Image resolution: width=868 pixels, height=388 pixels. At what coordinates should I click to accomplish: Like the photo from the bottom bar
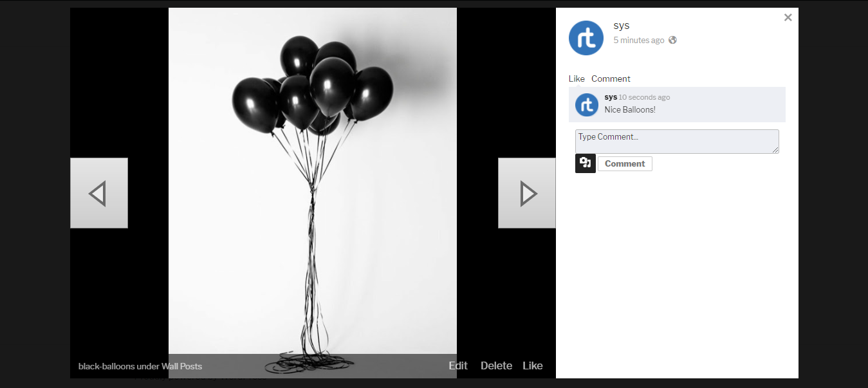[x=532, y=365]
